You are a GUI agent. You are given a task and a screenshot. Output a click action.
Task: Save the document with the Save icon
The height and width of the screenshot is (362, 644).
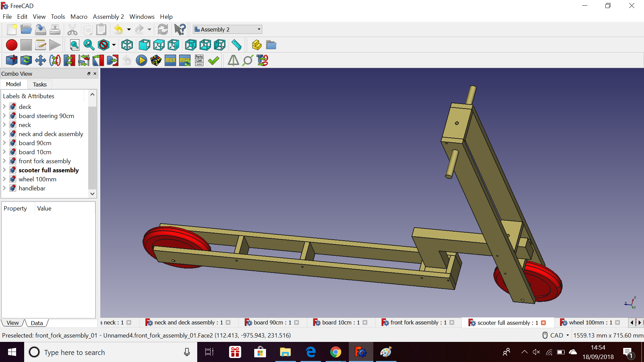tap(41, 29)
